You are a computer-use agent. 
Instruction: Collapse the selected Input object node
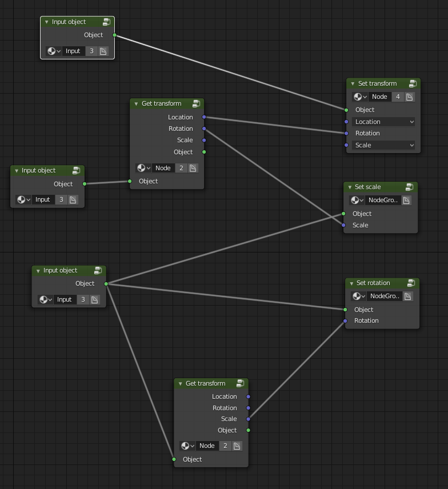click(x=46, y=22)
